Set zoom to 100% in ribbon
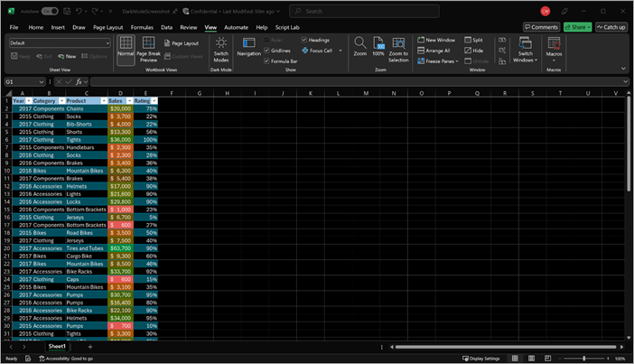This screenshot has height=364, width=634. [x=378, y=43]
